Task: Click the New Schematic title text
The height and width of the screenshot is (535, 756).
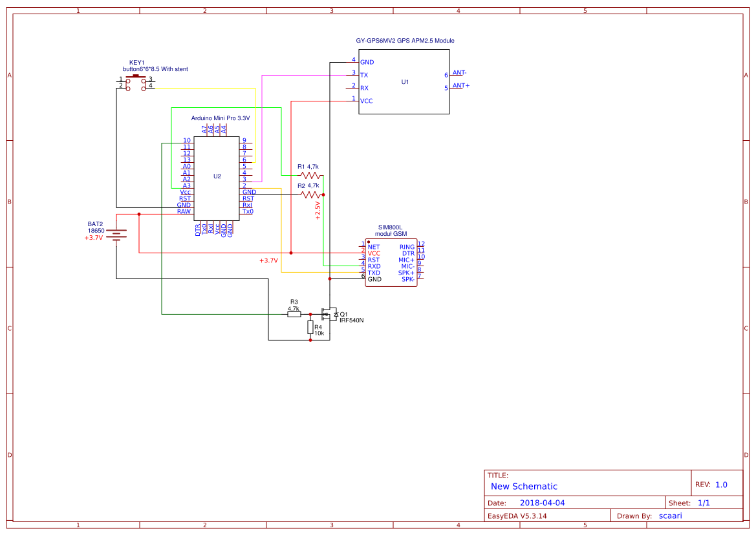Action: (524, 487)
